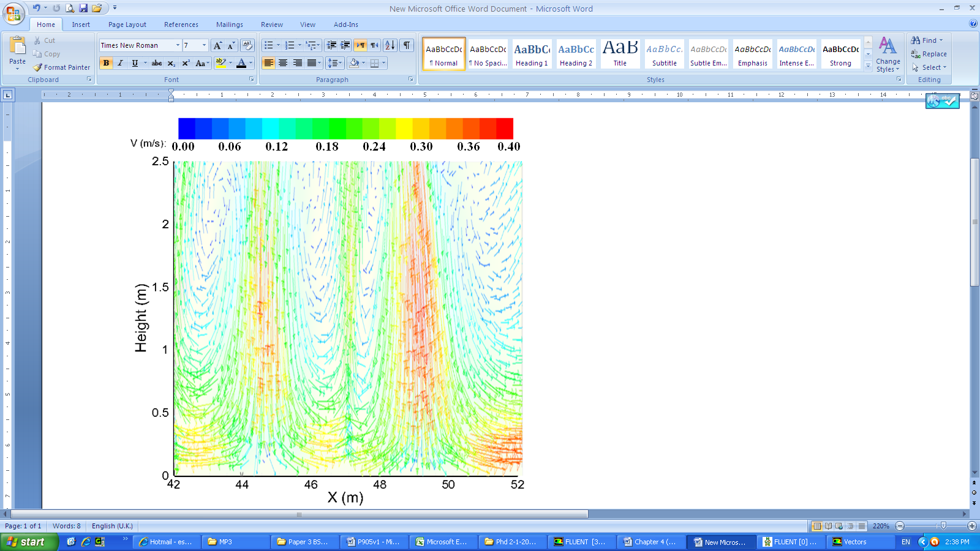Open the Times New Roman font dropdown
Image resolution: width=980 pixels, height=551 pixels.
178,45
